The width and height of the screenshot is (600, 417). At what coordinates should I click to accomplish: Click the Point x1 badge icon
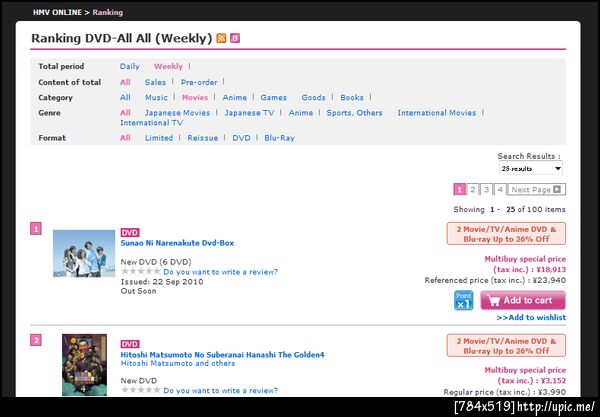point(463,300)
